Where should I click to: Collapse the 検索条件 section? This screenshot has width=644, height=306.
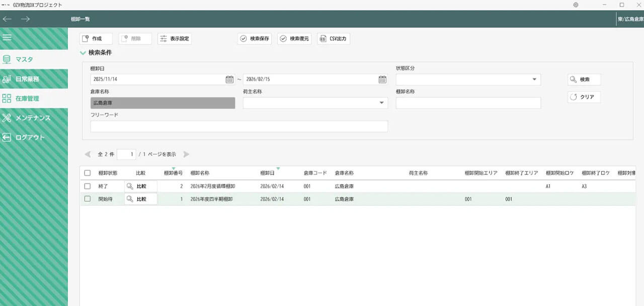[x=83, y=52]
